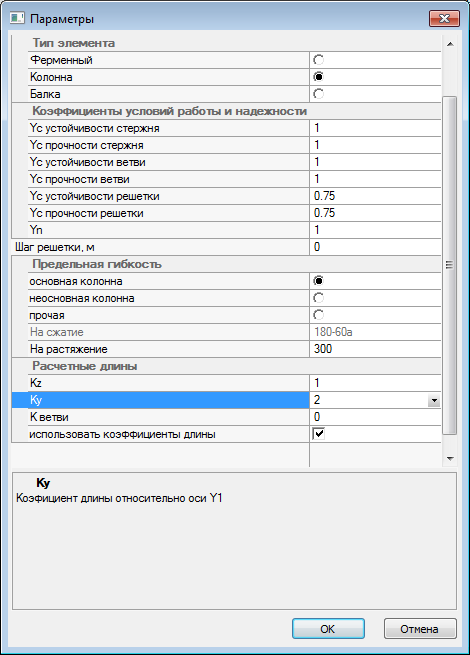Click the Yn value field

tap(375, 230)
